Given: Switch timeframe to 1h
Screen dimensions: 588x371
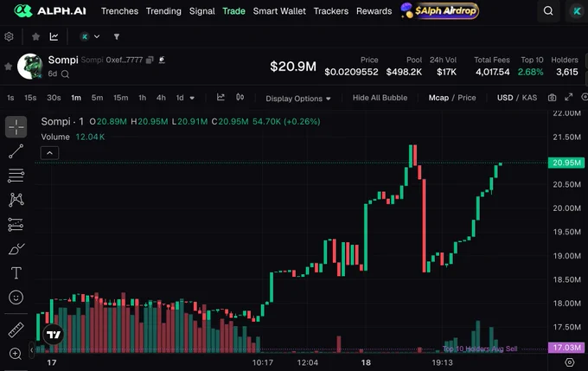Looking at the screenshot, I should pos(142,98).
